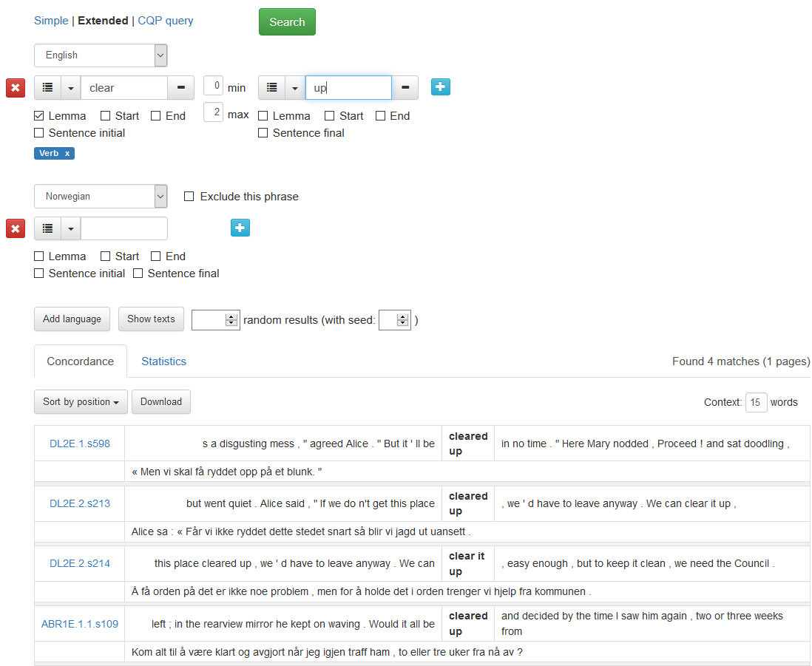Image resolution: width=812 pixels, height=666 pixels.
Task: Click the green Search button
Action: (287, 21)
